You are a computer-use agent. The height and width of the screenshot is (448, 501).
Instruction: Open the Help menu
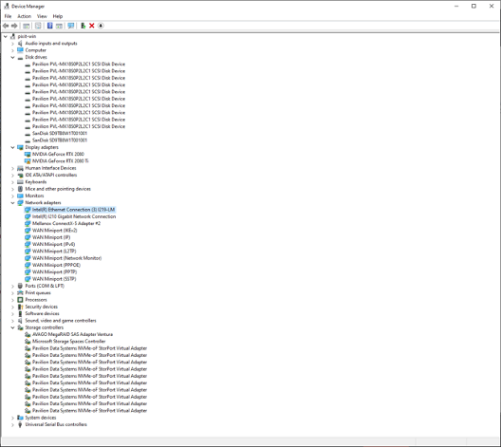[58, 16]
